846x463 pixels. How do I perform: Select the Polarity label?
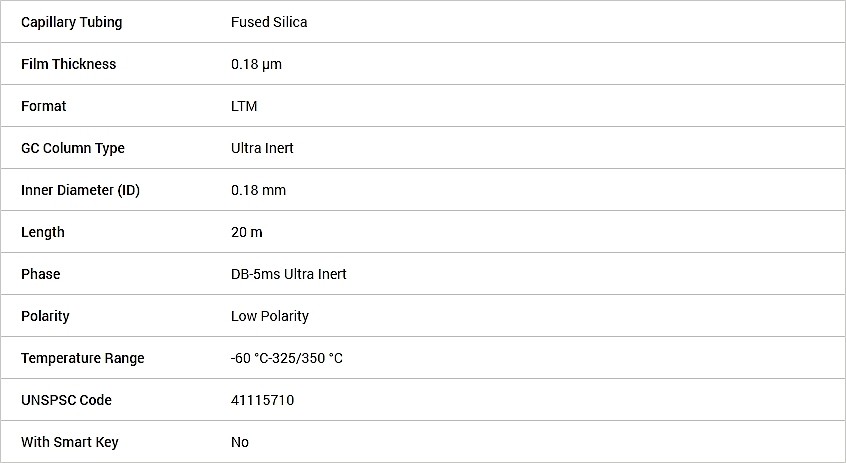[x=45, y=317]
